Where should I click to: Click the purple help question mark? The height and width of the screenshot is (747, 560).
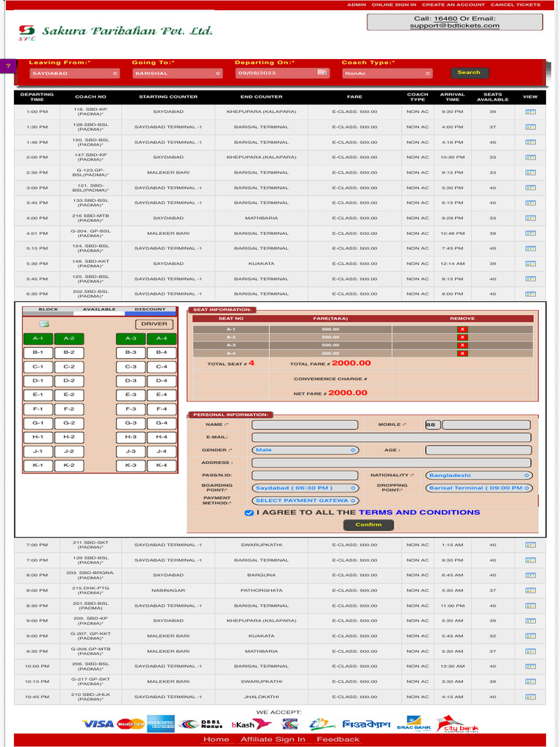[8, 66]
